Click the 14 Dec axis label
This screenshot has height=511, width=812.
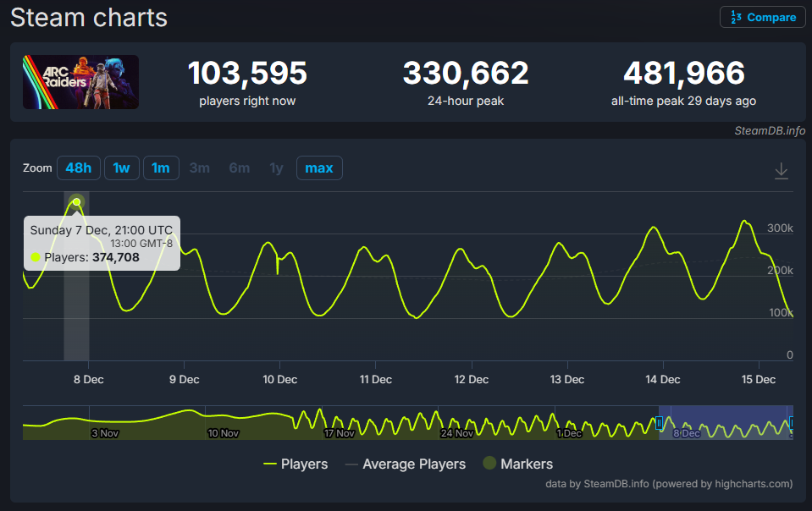tap(663, 380)
